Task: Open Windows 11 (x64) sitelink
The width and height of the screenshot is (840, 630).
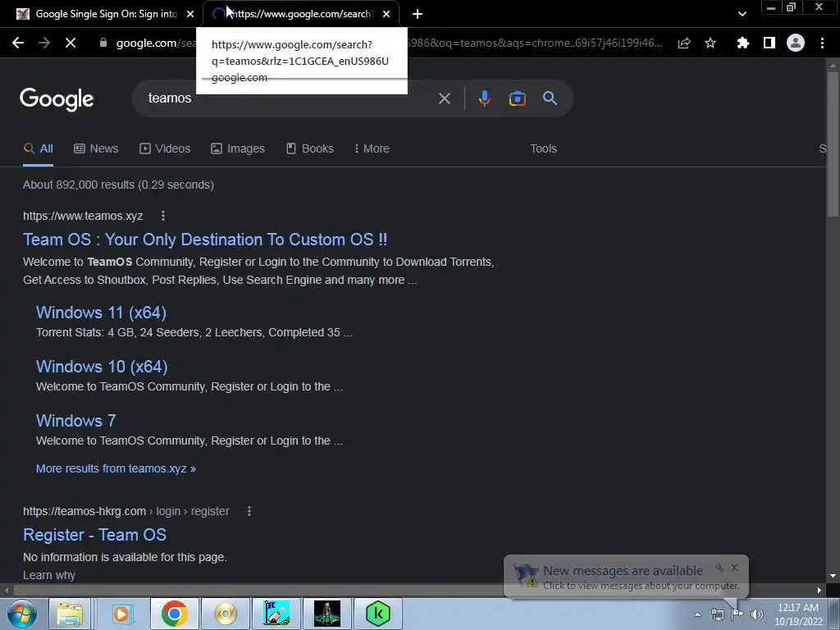Action: [101, 313]
